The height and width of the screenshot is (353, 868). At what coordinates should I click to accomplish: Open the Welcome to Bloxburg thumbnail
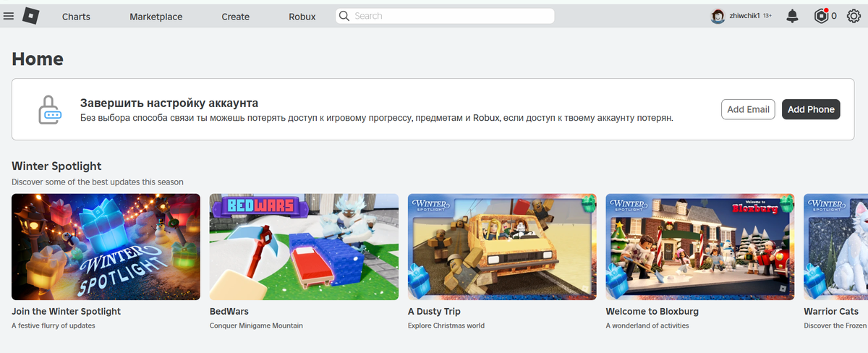coord(700,247)
